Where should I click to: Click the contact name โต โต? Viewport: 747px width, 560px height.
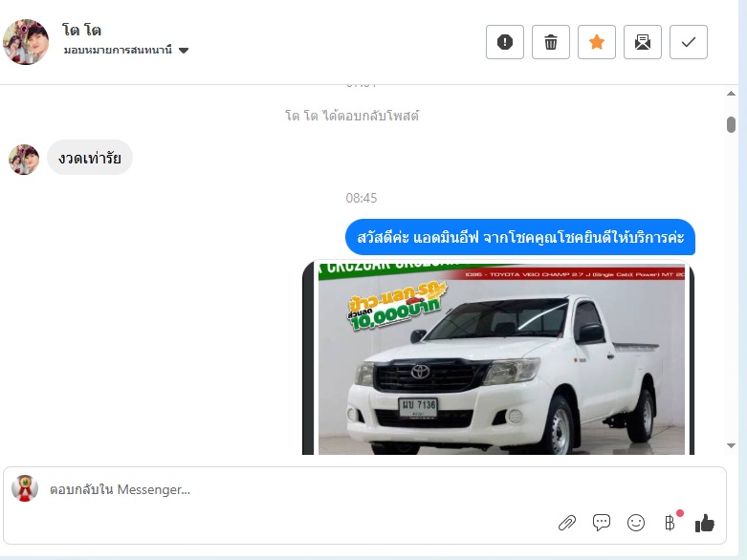[x=81, y=30]
